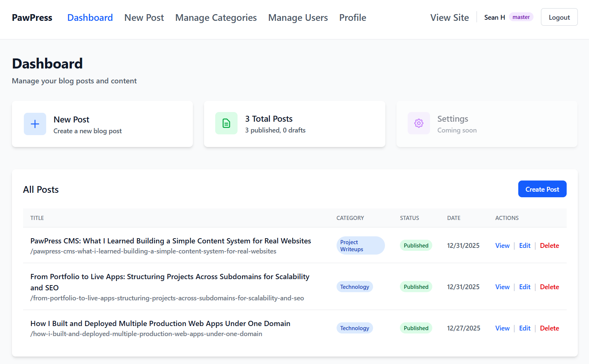Screen dimensions: 589x364
Task: Open Manage Users in the navigation
Action: click(x=298, y=17)
